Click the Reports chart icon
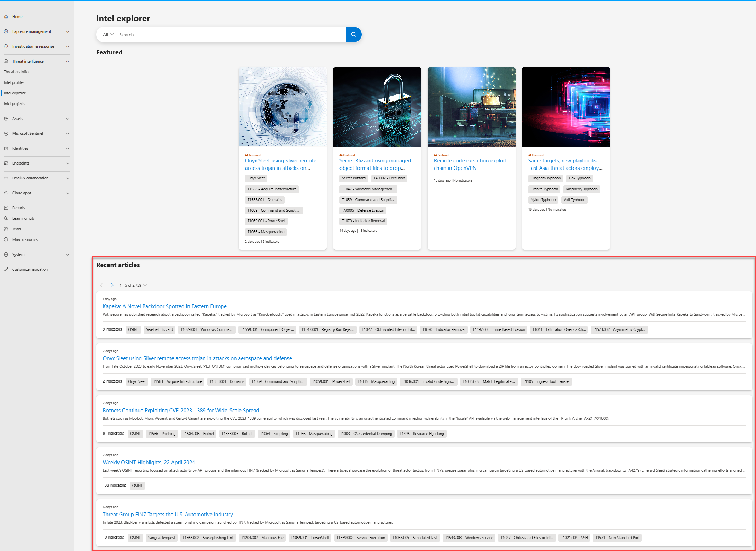 6,208
